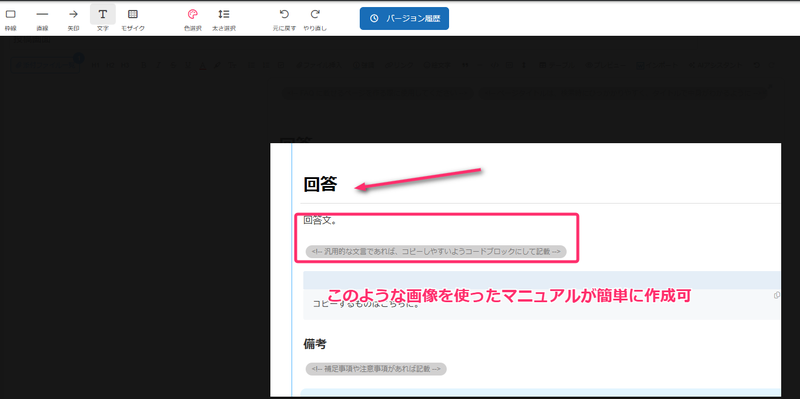800x399 pixels.
Task: Click the 回答 heading in the image
Action: (x=320, y=185)
